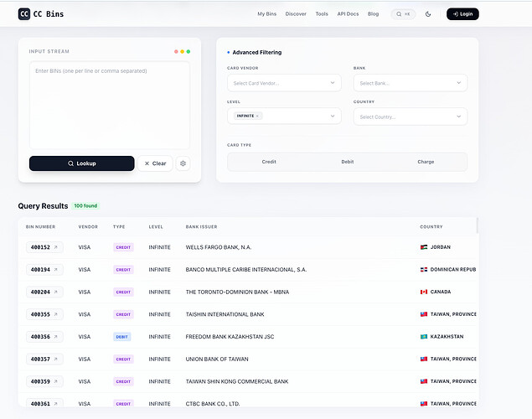532x419 pixels.
Task: Toggle dark mode moon icon
Action: (428, 14)
